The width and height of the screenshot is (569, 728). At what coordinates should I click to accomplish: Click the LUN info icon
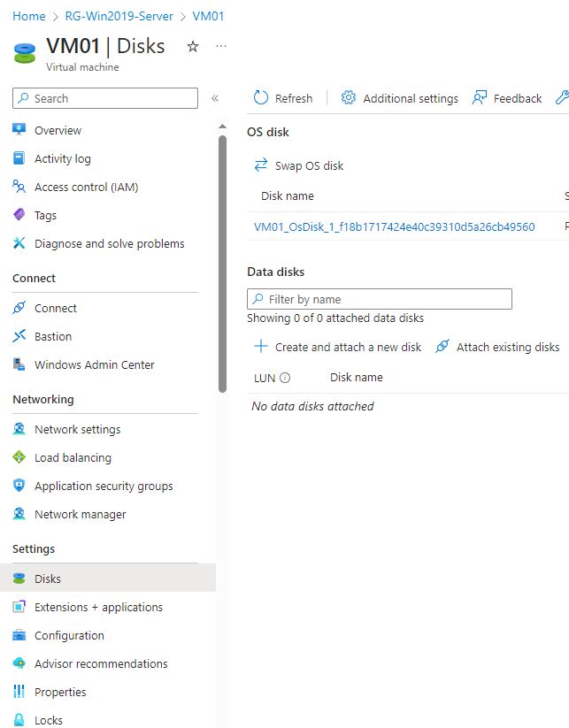point(285,378)
